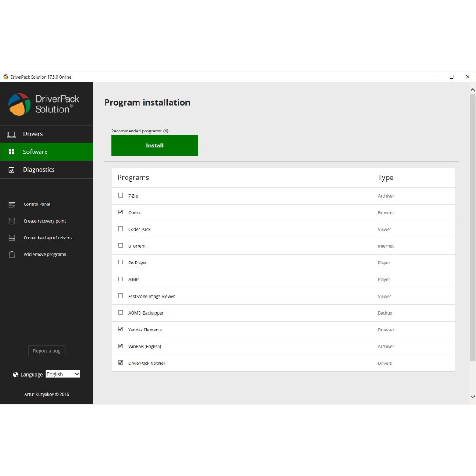Screen dimensions: 476x476
Task: Click the vertical scrollbar thumb
Action: coord(473,228)
